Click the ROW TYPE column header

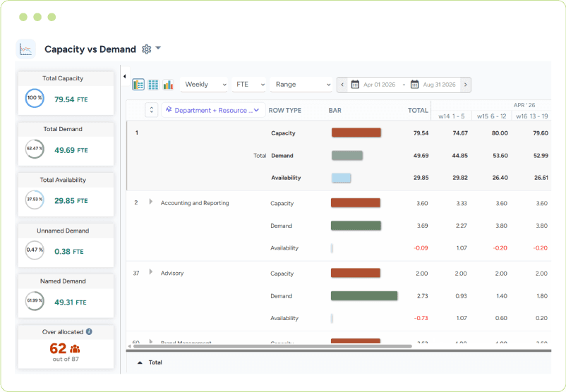[285, 111]
